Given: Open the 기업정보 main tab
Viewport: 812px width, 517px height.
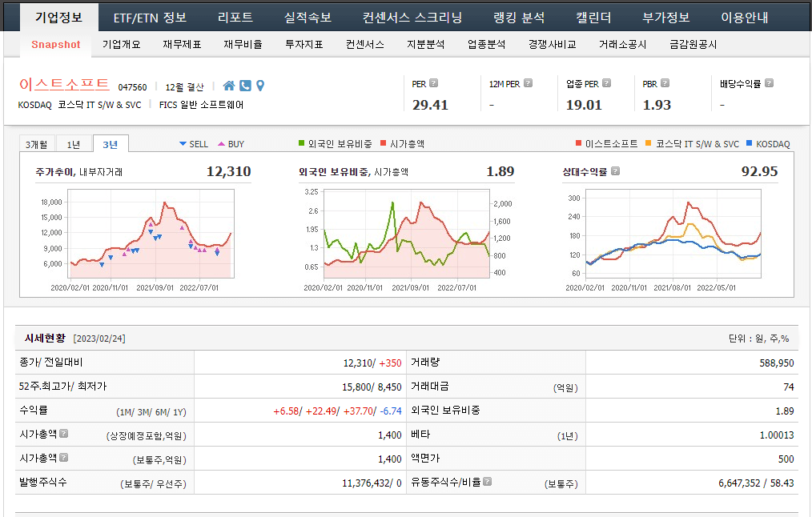Looking at the screenshot, I should point(59,18).
